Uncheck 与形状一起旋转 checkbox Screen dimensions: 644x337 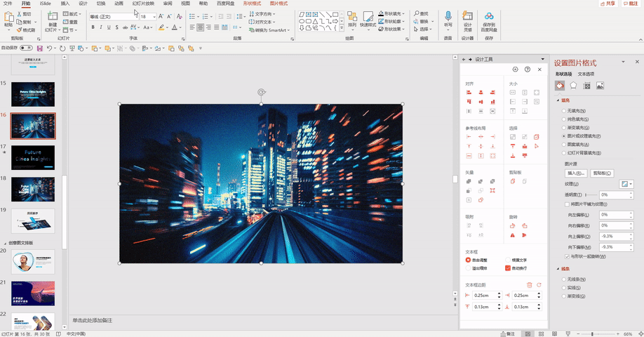tap(567, 256)
